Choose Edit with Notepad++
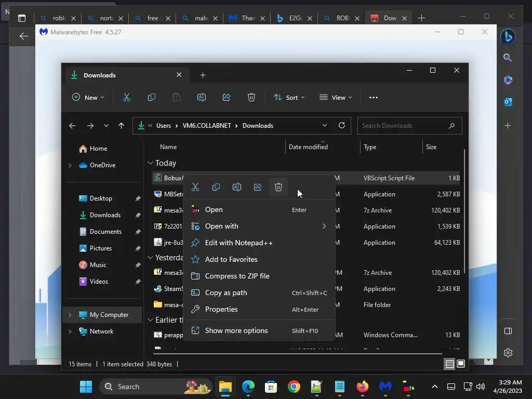532x399 pixels. [x=259, y=243]
